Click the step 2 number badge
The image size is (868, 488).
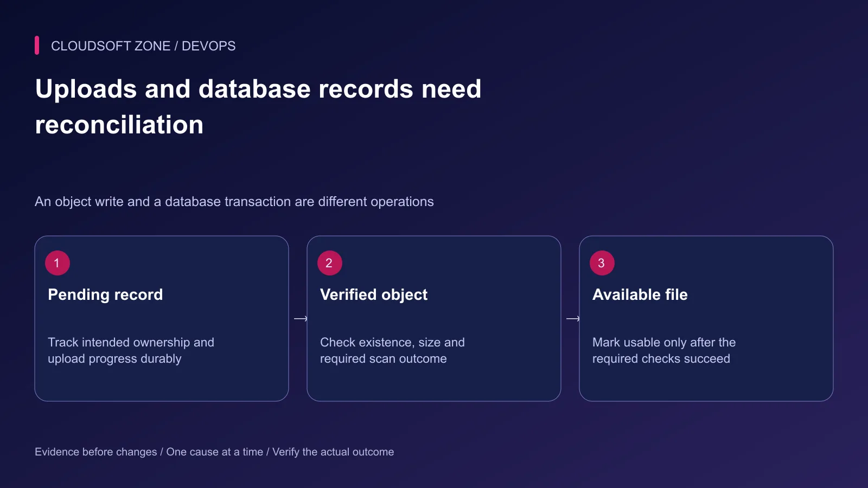[x=330, y=263]
